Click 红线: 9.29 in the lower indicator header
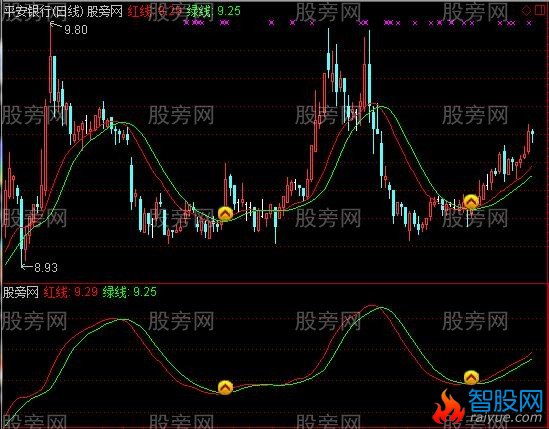Viewport: 549px width, 429px height. (71, 292)
